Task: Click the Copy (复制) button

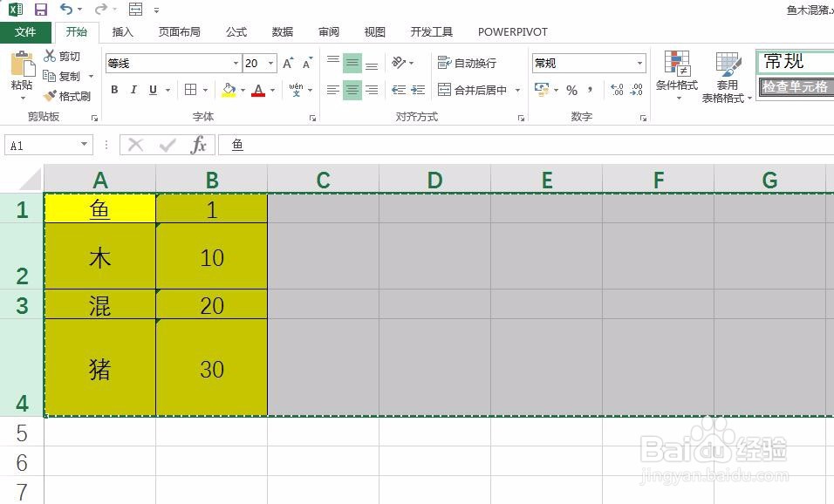Action: coord(62,76)
